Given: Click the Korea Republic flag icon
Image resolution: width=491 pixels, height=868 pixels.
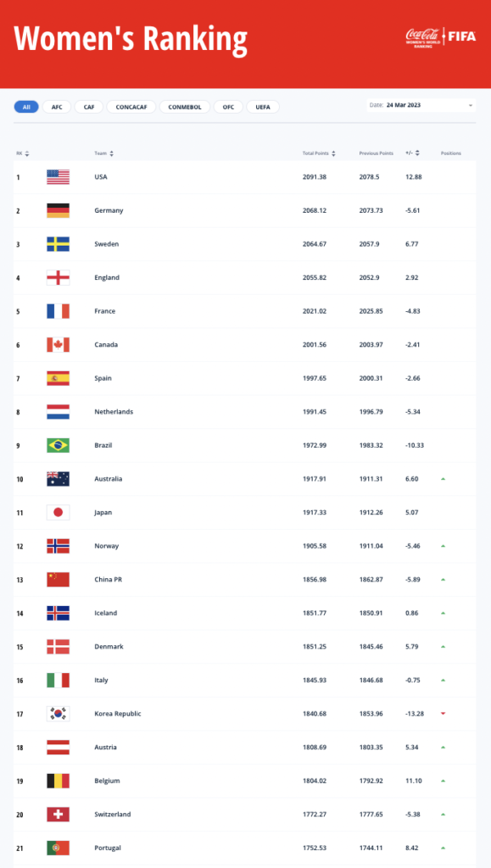Looking at the screenshot, I should [59, 714].
